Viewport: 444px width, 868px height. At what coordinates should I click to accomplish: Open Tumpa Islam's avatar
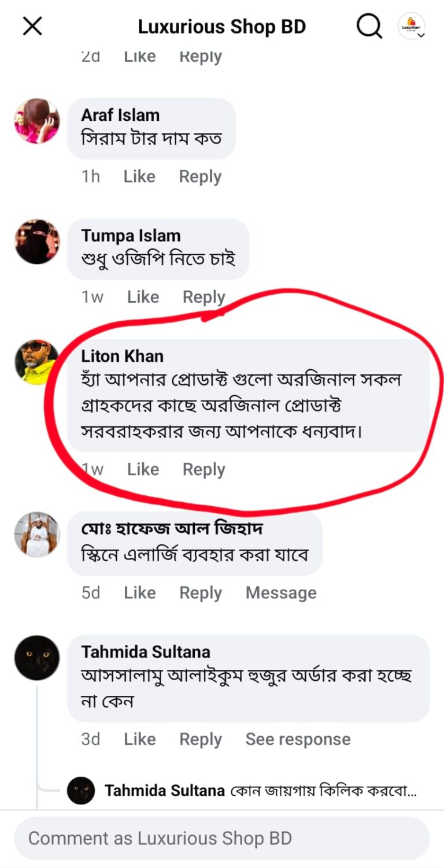pyautogui.click(x=37, y=242)
